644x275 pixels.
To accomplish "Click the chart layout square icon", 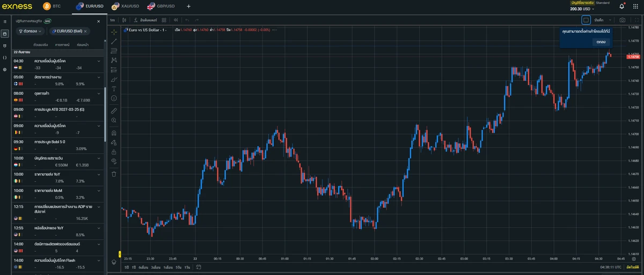I will (x=586, y=20).
